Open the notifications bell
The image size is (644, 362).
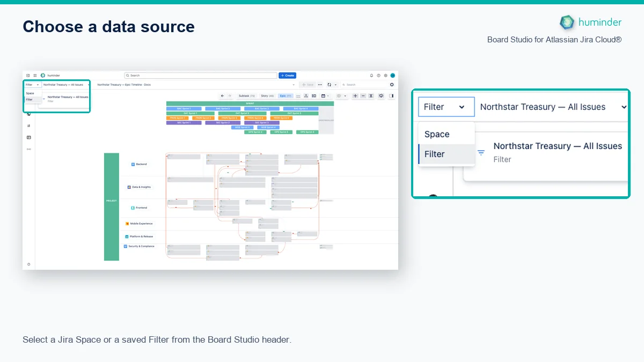371,76
